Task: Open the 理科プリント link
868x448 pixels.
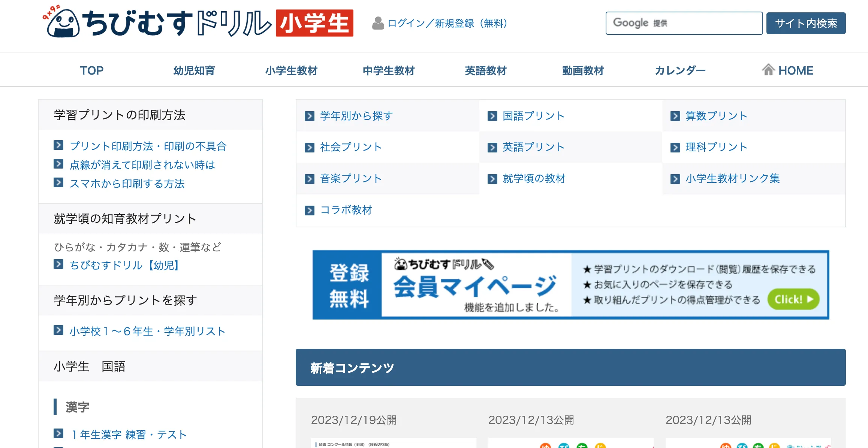Action: tap(717, 147)
